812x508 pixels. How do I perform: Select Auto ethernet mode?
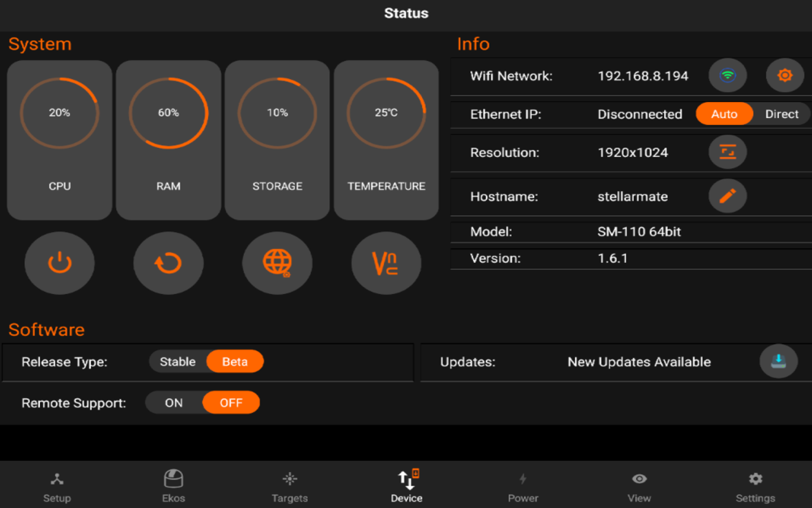(724, 114)
